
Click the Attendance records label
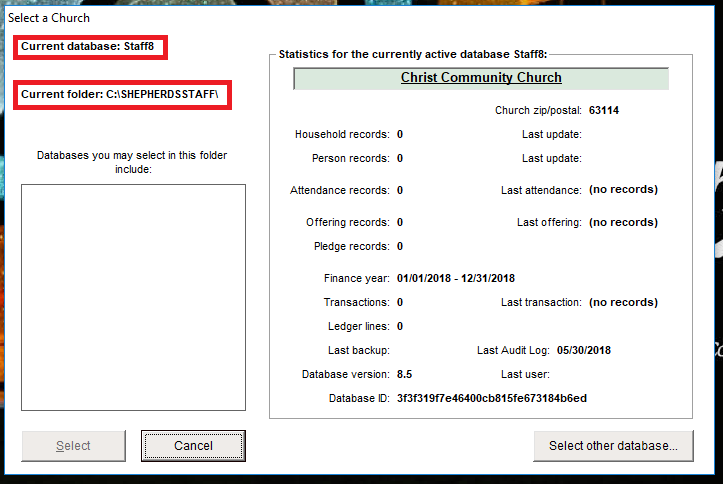coord(340,190)
